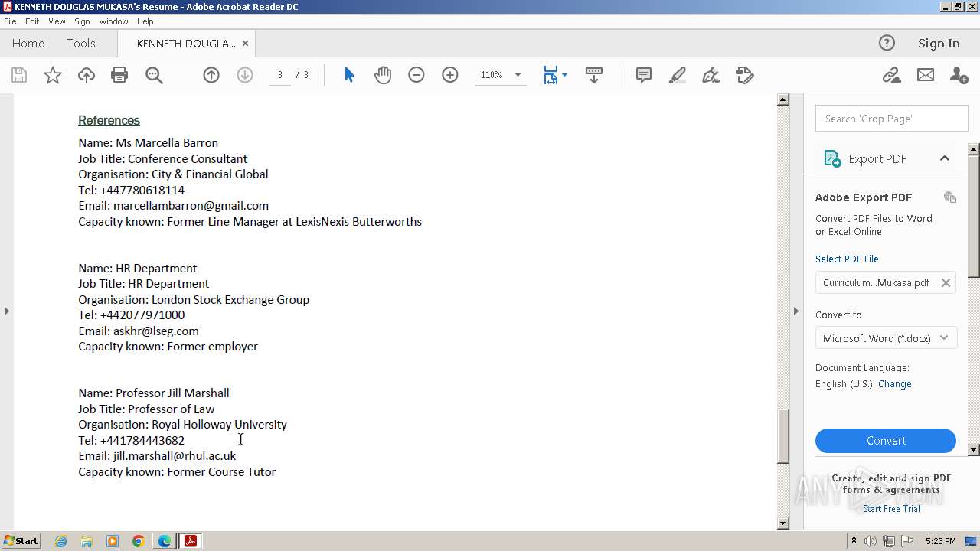Switch to the Home tab

[28, 44]
